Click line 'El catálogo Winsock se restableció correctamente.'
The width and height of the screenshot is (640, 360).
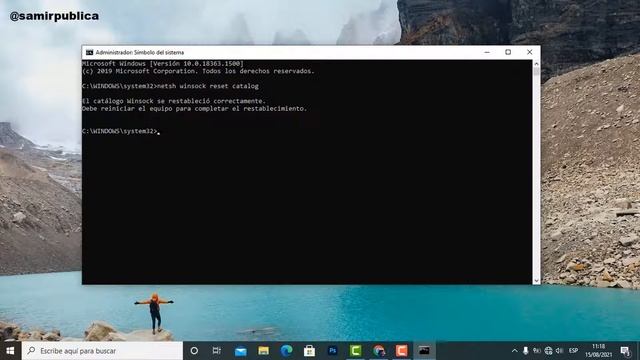click(173, 101)
